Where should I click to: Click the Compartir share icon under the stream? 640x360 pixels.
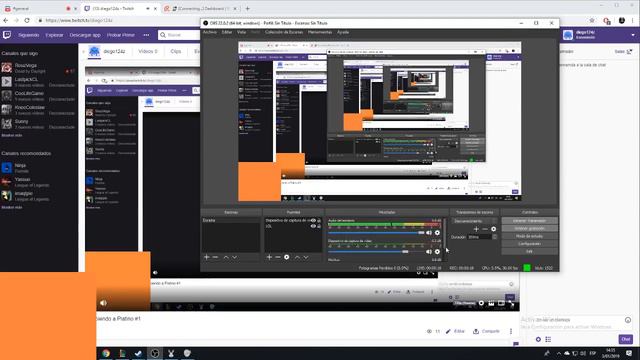coord(476,331)
